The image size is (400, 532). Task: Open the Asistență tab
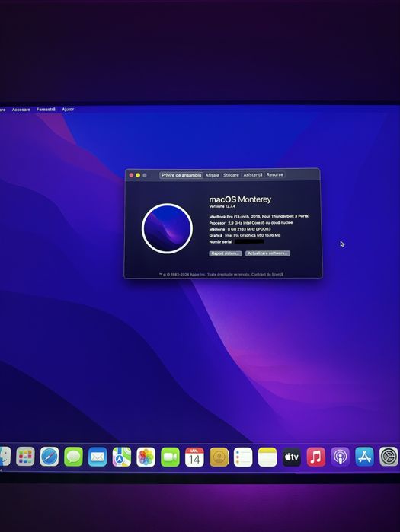tap(253, 175)
